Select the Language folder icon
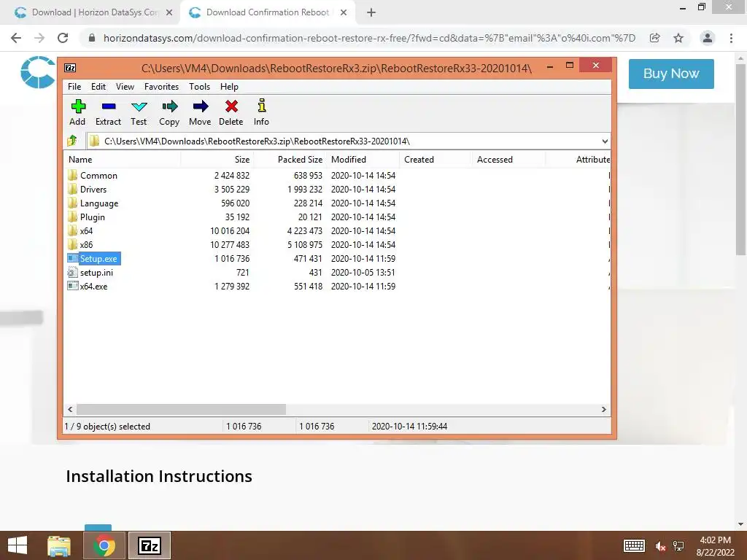The image size is (747, 560). click(x=72, y=203)
